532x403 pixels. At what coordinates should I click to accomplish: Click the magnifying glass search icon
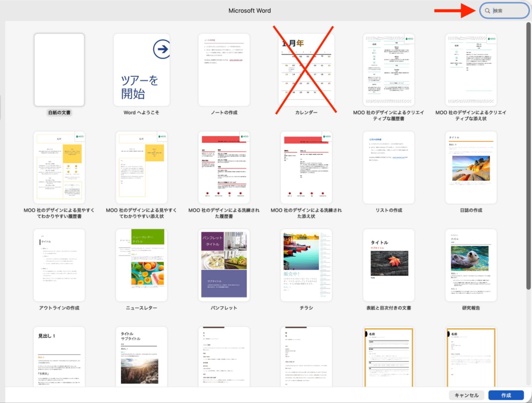(487, 11)
